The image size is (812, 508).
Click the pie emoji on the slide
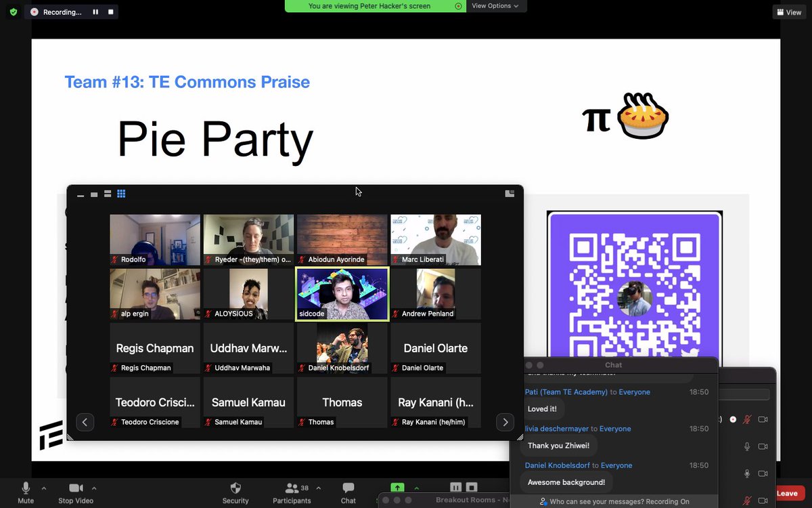[644, 115]
